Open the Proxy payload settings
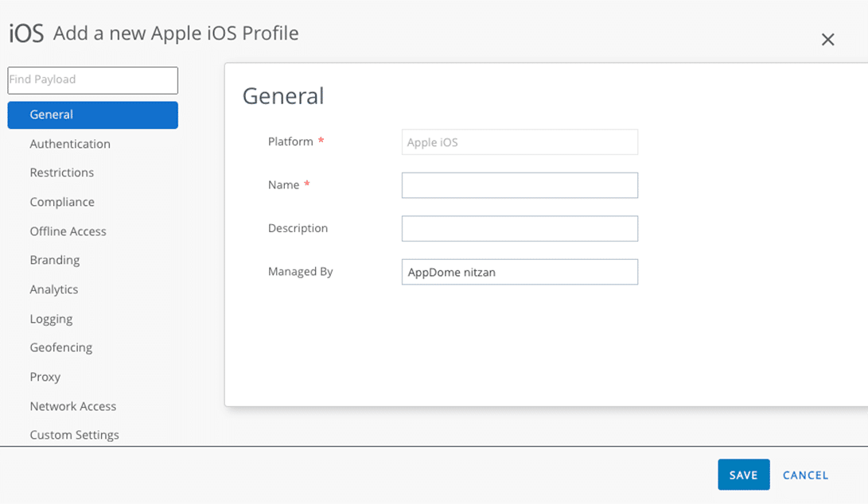The height and width of the screenshot is (504, 868). tap(45, 377)
